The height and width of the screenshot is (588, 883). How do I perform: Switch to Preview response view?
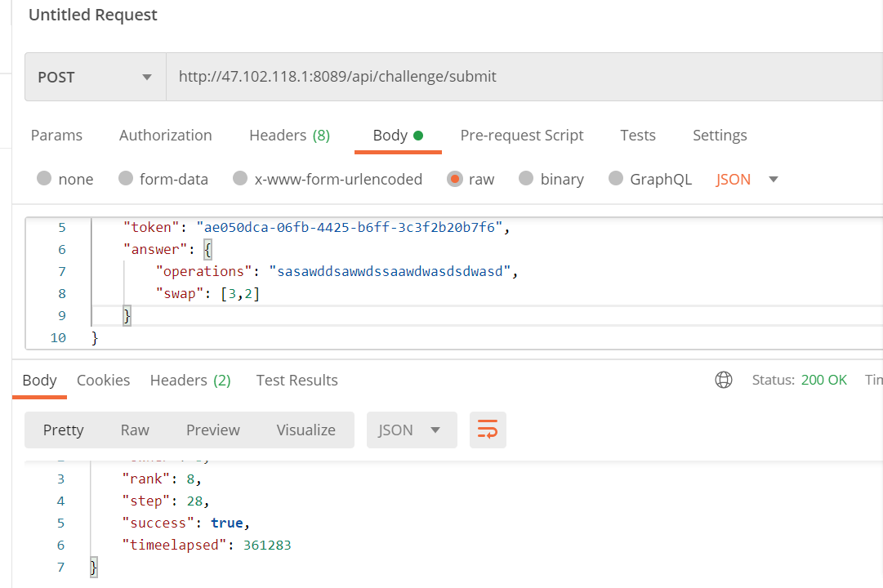point(212,430)
